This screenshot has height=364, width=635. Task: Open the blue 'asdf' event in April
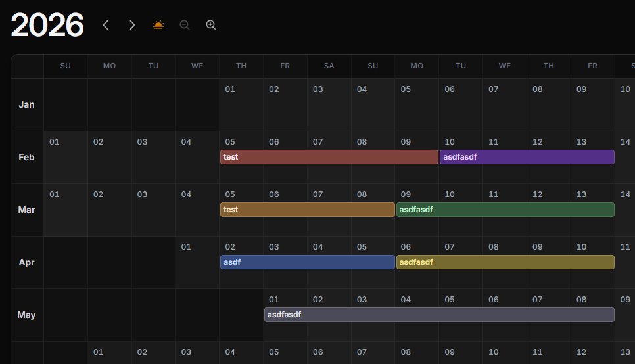(x=308, y=262)
